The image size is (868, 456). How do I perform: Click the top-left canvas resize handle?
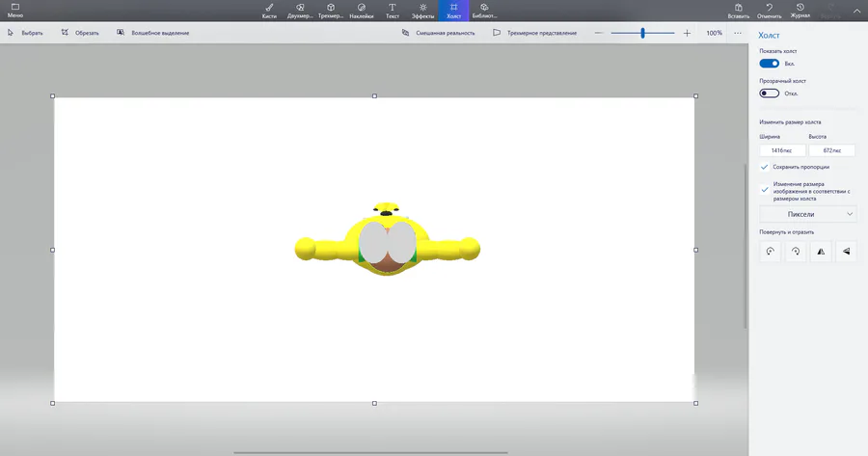pyautogui.click(x=53, y=95)
